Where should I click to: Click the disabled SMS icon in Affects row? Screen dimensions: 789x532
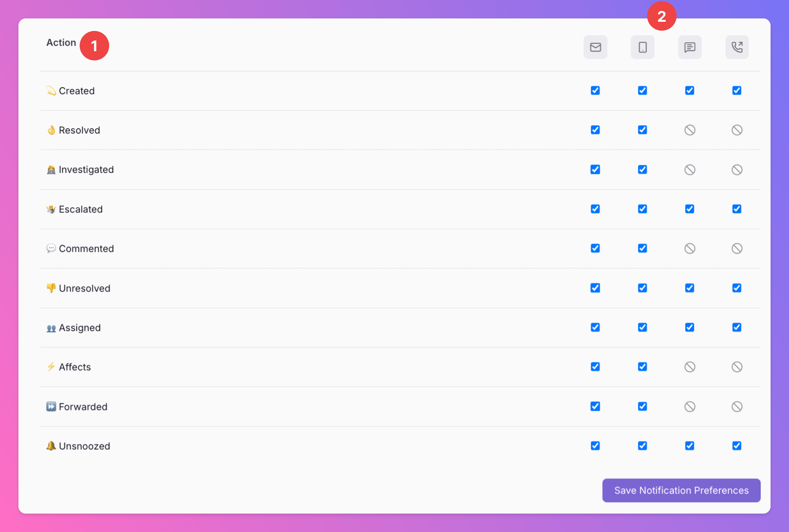point(689,367)
